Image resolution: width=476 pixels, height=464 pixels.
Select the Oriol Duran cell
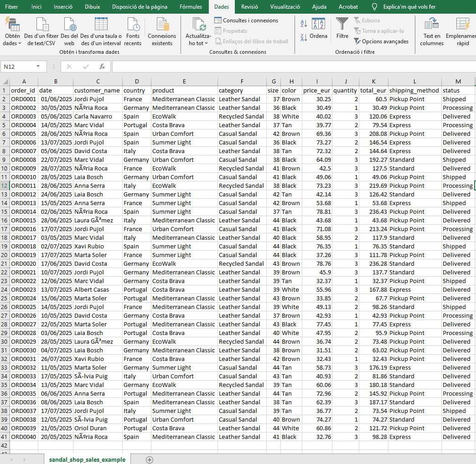coord(98,428)
